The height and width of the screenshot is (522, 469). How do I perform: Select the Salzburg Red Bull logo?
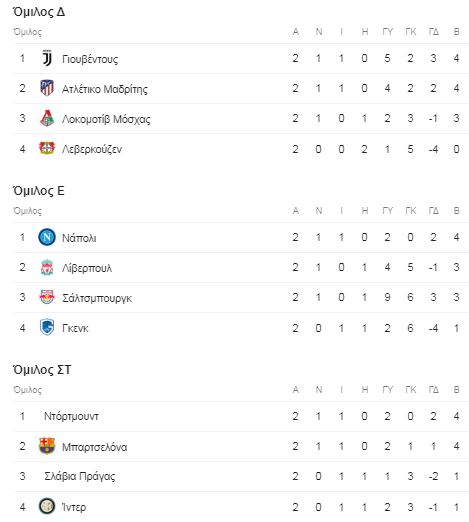click(47, 297)
